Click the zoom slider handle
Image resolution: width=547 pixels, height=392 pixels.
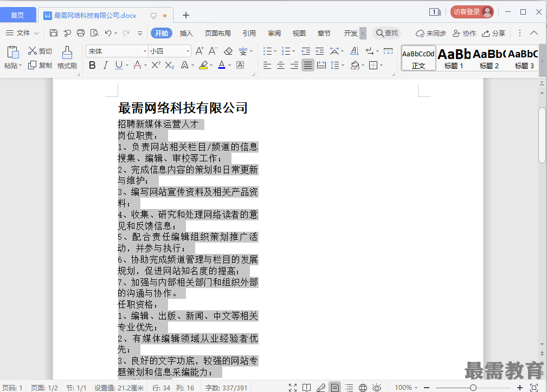(x=473, y=388)
